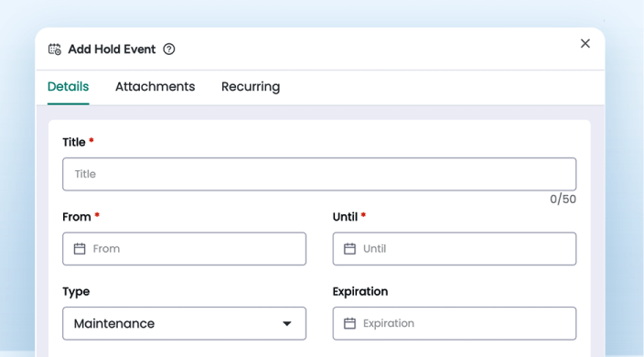Click the Expiration date field
Screen dimensions: 644x357
click(455, 323)
